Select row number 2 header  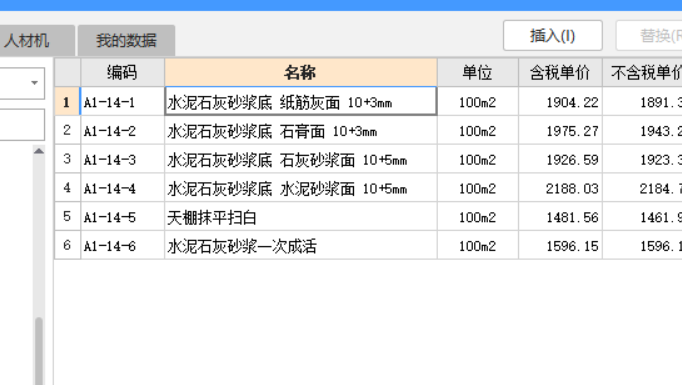67,130
